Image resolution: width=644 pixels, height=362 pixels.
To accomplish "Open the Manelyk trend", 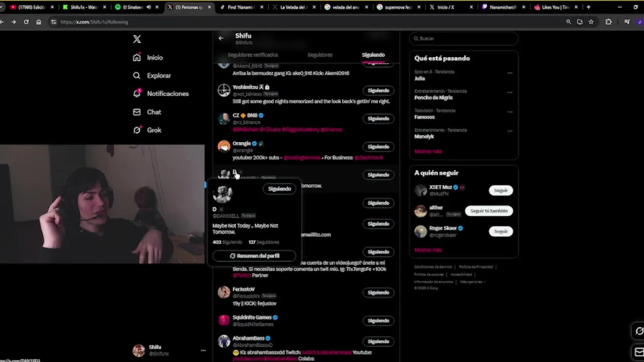I will [x=424, y=136].
